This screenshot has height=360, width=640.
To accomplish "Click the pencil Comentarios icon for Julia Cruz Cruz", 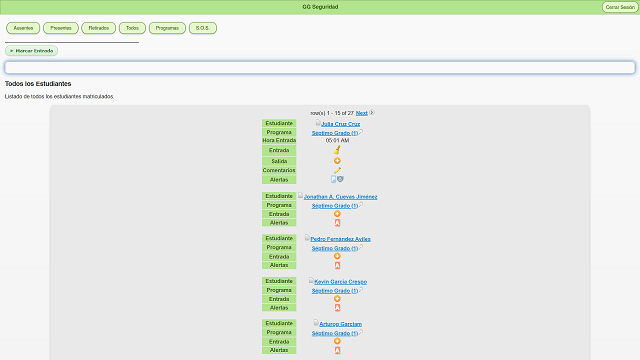I will [337, 170].
